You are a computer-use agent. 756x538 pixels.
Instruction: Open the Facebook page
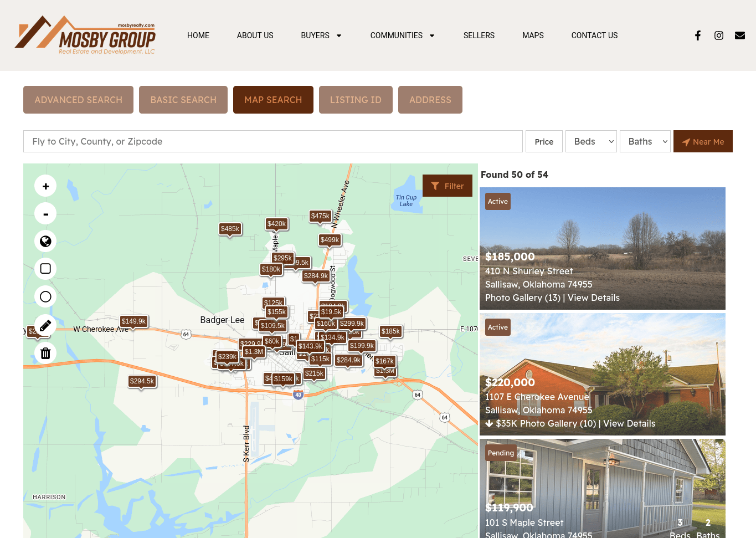coord(698,35)
